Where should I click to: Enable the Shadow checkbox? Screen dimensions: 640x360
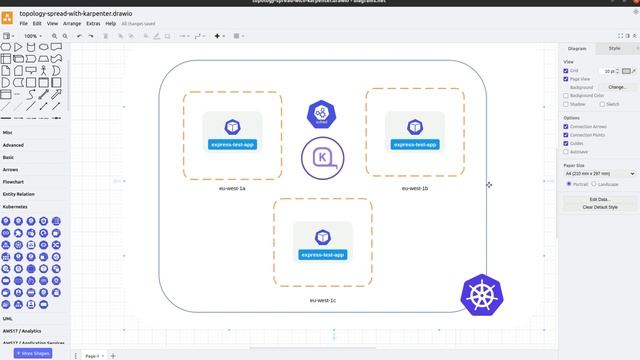(566, 104)
